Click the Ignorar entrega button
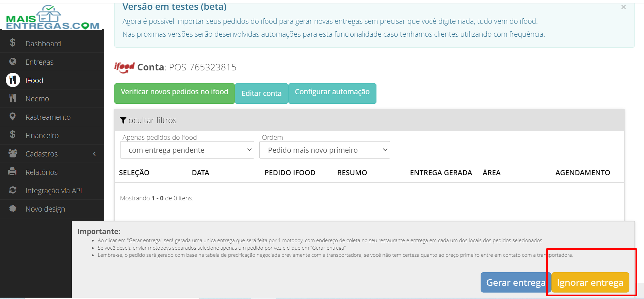 (x=590, y=282)
